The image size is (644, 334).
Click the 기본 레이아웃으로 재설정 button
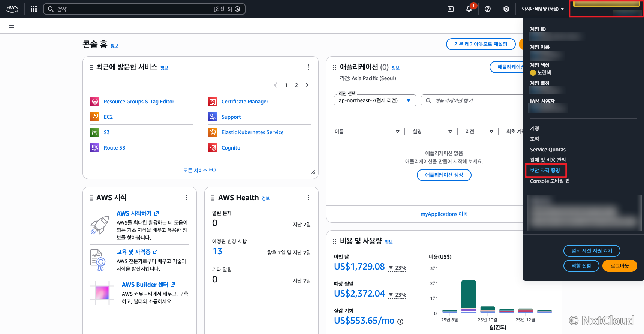(x=481, y=44)
